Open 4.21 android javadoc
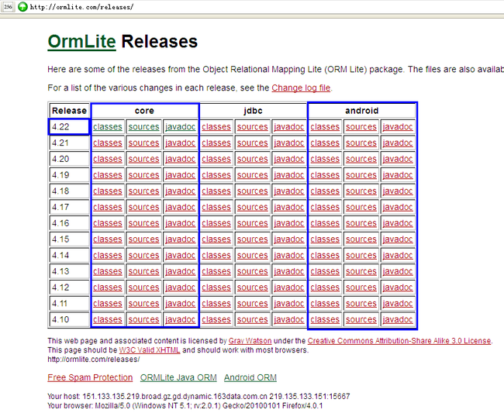504x420 pixels. pos(398,143)
